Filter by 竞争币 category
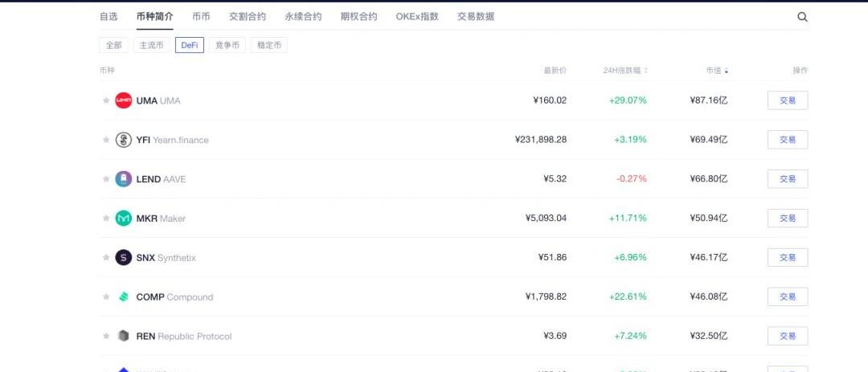The image size is (868, 372). click(x=227, y=45)
